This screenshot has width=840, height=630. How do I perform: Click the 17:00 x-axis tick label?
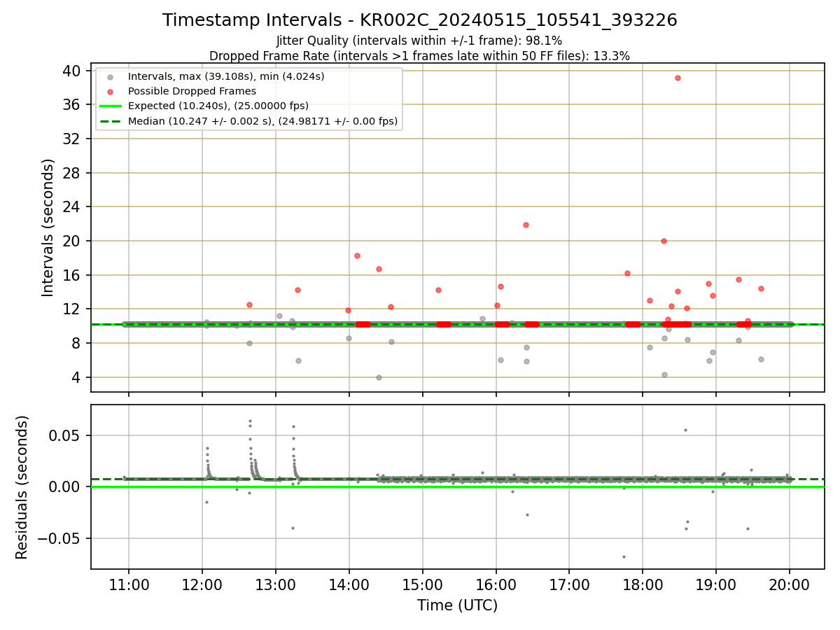[x=569, y=585]
